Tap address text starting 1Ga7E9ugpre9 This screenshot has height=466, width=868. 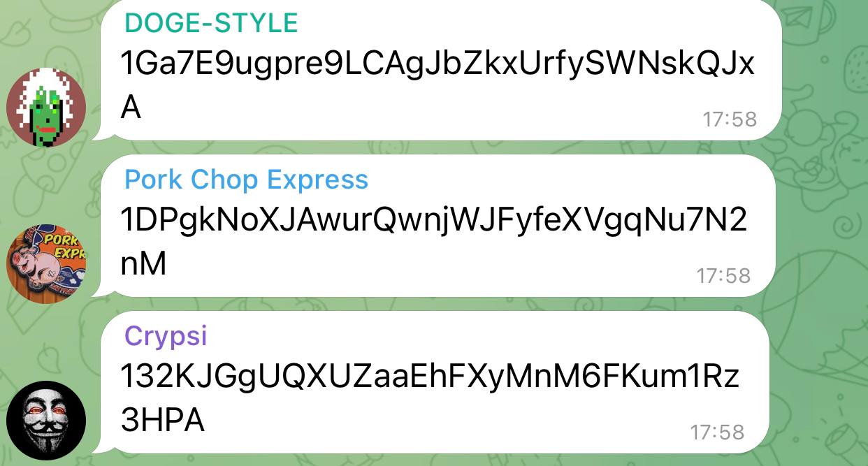[x=437, y=65]
